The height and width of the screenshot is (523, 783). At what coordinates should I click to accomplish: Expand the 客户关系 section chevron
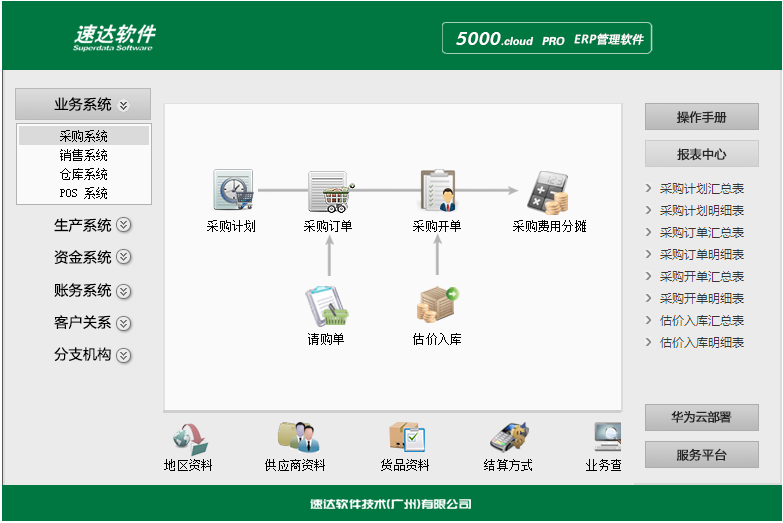pos(123,323)
